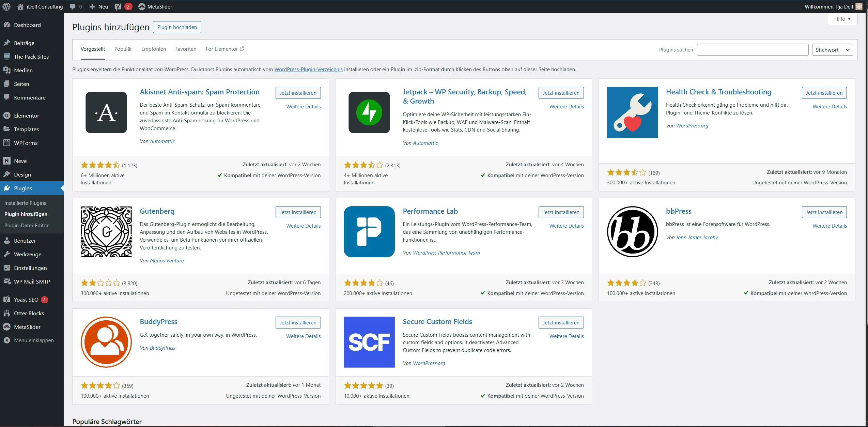Click the Benutzer user icon
The image size is (868, 427).
click(x=7, y=241)
